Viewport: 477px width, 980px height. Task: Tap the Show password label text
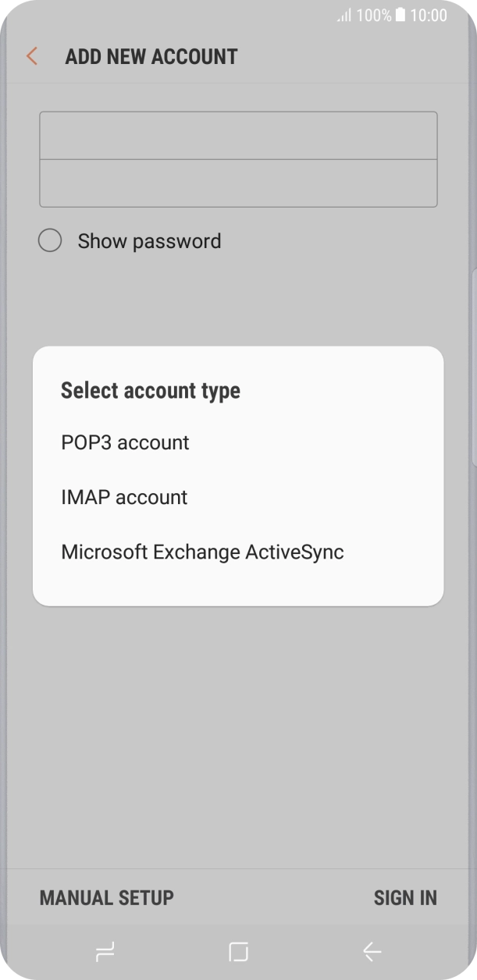(149, 241)
